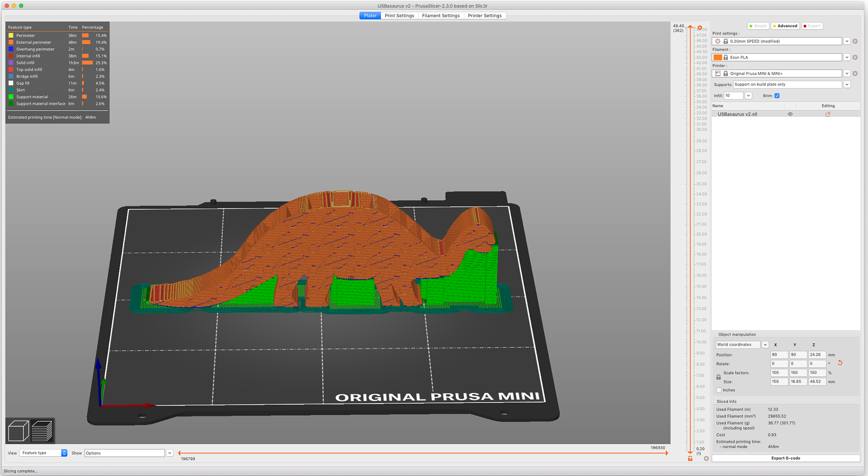Open Printer preset edit gear icon
Screen dimensions: 868x476
pyautogui.click(x=855, y=73)
